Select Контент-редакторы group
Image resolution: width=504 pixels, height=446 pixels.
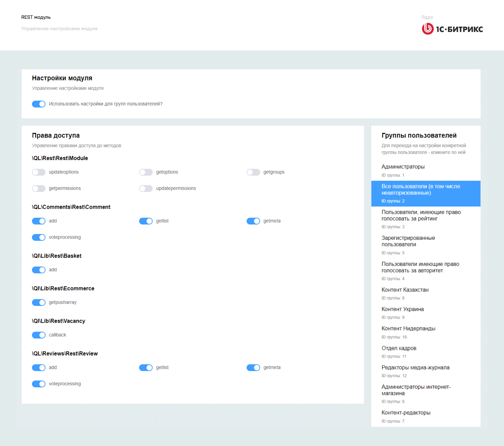coord(406,413)
